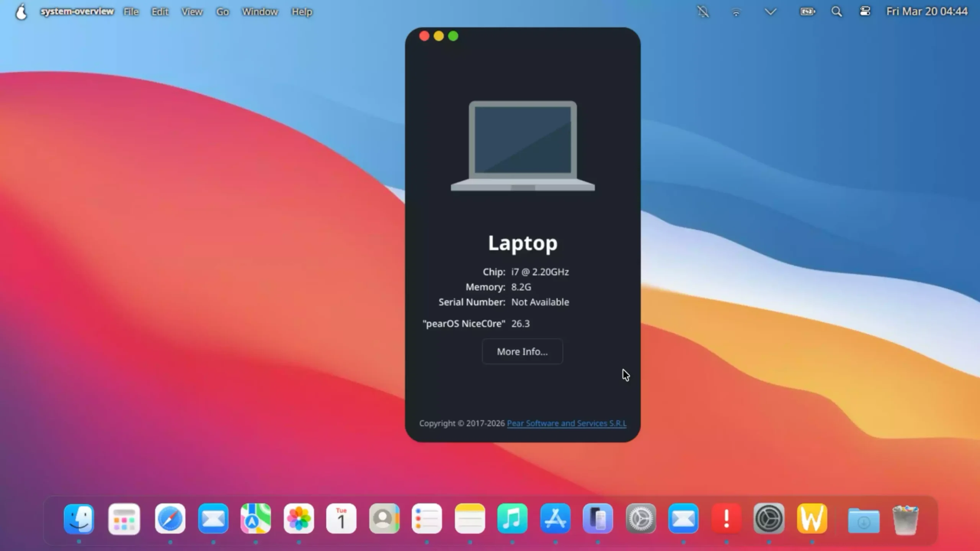This screenshot has width=980, height=551.
Task: Open the Trash in the dock
Action: coord(905,520)
